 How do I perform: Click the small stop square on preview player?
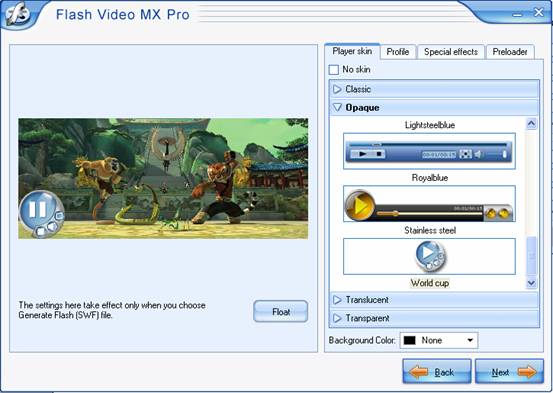click(x=41, y=231)
